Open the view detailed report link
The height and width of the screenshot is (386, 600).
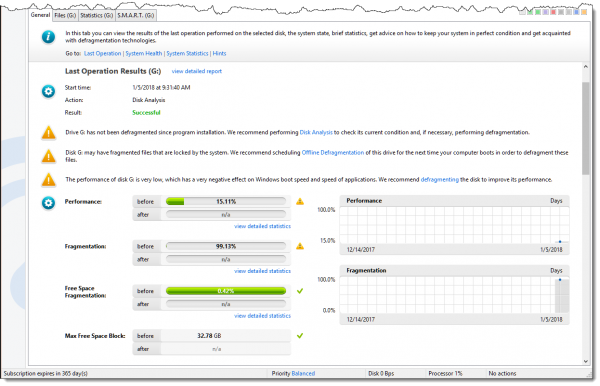(x=197, y=71)
